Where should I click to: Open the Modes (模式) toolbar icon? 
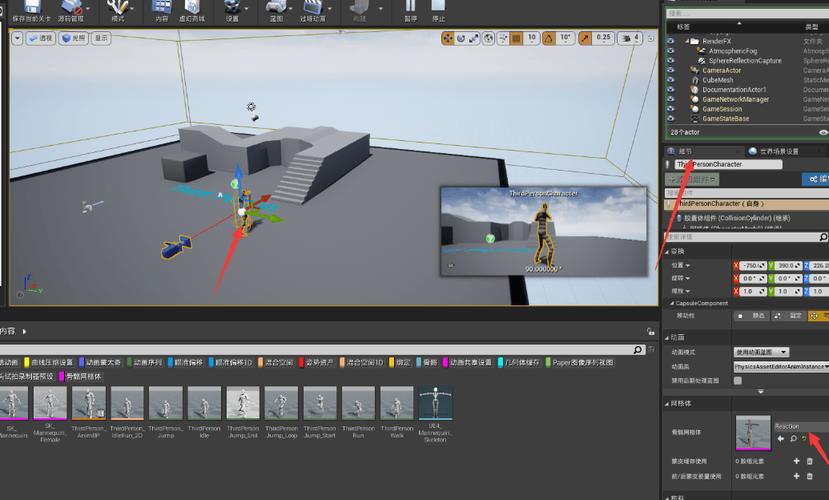click(117, 11)
